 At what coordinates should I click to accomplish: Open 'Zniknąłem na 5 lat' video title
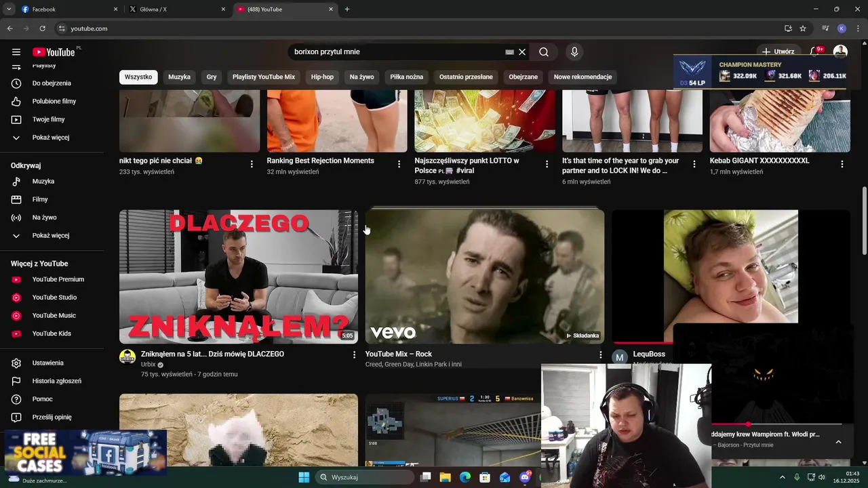[212, 354]
